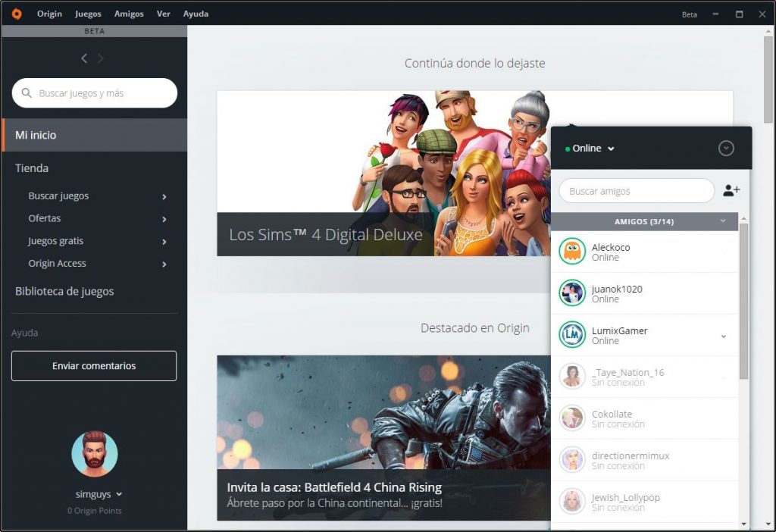Open LumixGamer's avatar
Image resolution: width=776 pixels, height=532 pixels.
click(x=572, y=334)
